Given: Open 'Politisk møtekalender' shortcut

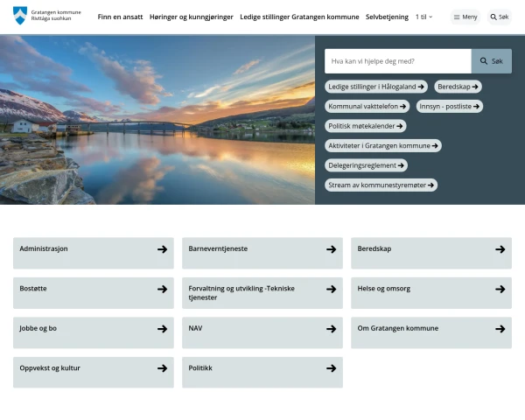Looking at the screenshot, I should (x=367, y=126).
